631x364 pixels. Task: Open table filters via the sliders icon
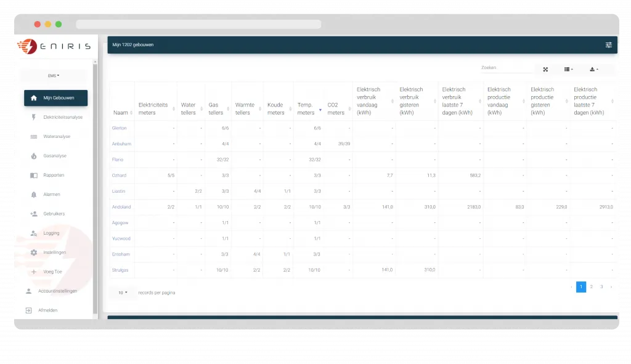click(608, 44)
